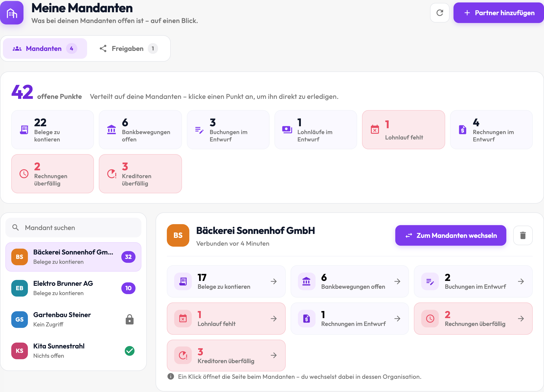
Task: Open arrow on 17 Belege zu kontieren
Action: [x=274, y=281]
